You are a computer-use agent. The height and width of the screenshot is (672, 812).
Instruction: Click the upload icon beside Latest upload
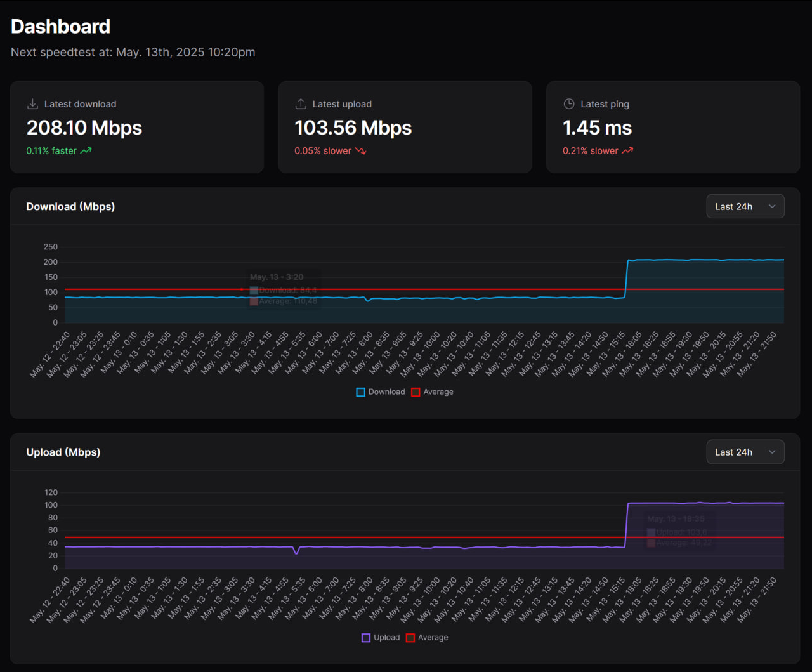pyautogui.click(x=301, y=104)
